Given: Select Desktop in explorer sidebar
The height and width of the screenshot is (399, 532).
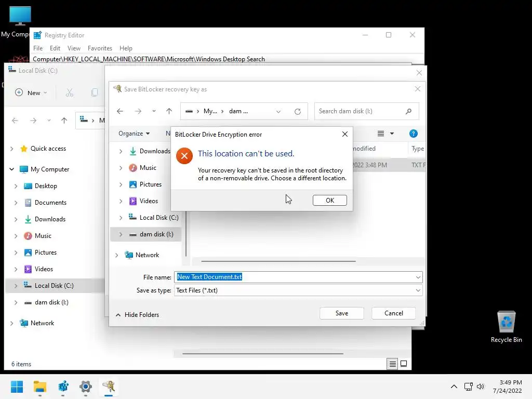Looking at the screenshot, I should pyautogui.click(x=41, y=186).
